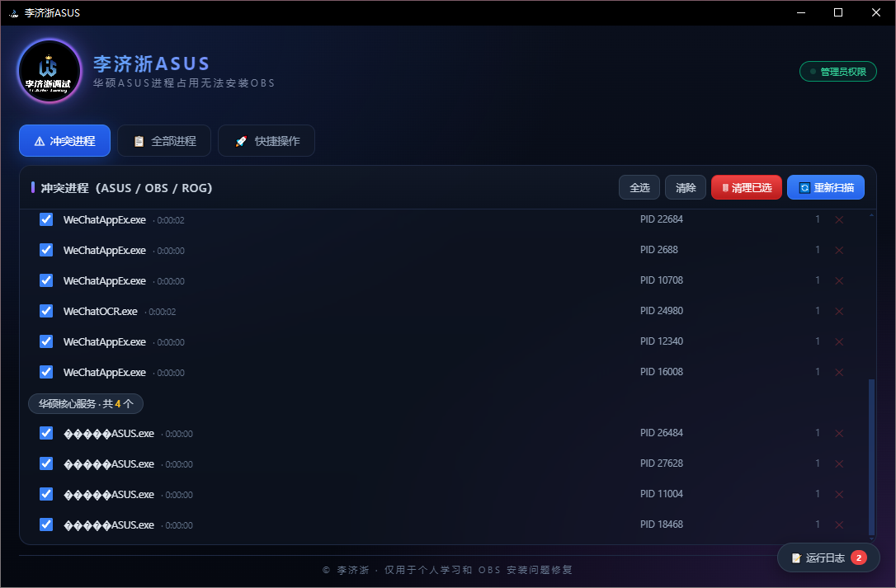Close the 李济浙ASUS window
Viewport: 896px width, 588px height.
click(x=876, y=12)
